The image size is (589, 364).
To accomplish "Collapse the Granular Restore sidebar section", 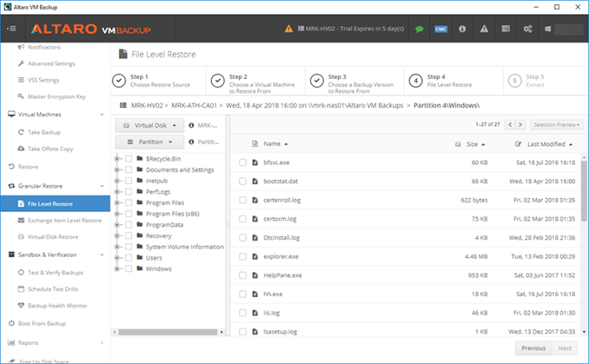I will (x=102, y=186).
